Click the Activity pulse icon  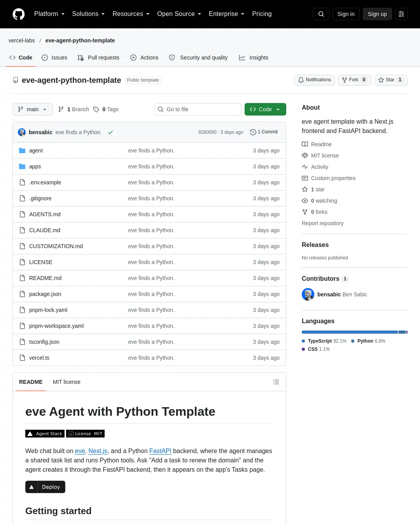coord(305,167)
